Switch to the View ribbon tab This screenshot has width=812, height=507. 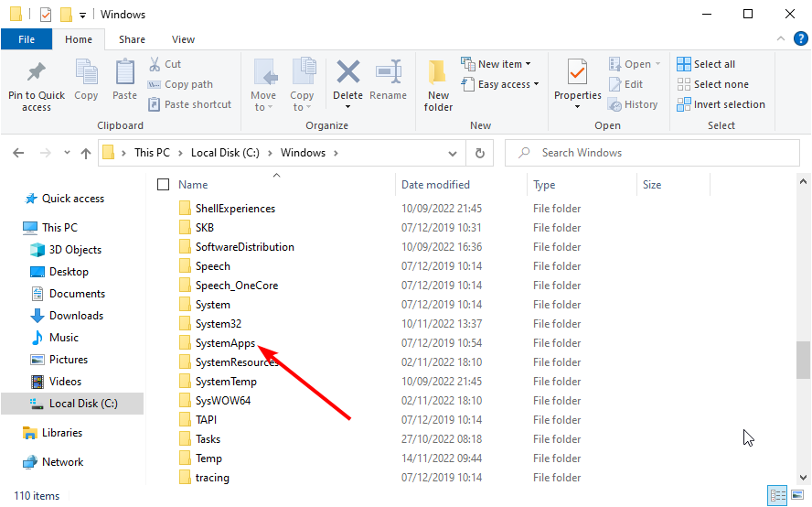point(183,39)
